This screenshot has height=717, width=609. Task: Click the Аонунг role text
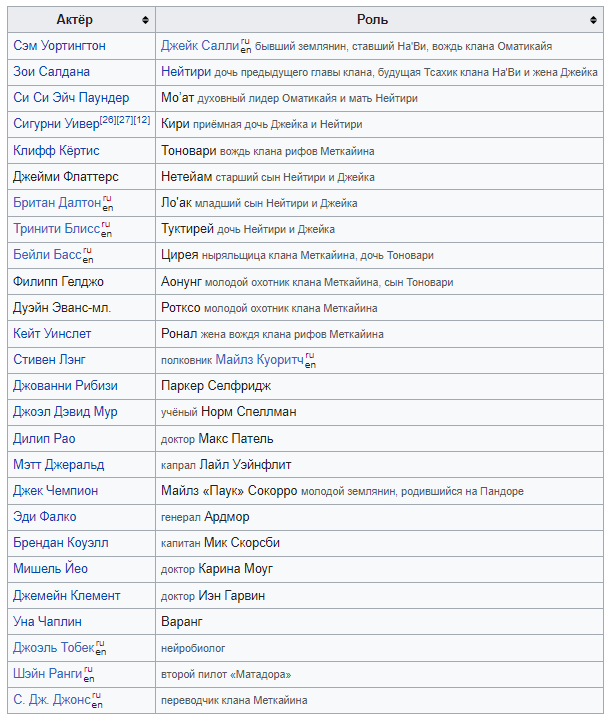pos(181,282)
